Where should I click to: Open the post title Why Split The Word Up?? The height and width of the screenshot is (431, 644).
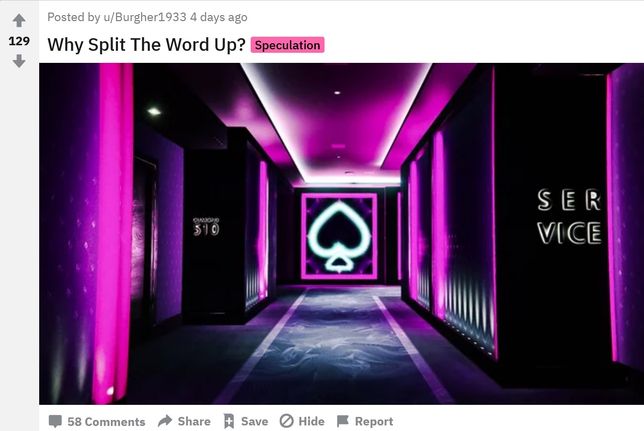point(146,44)
